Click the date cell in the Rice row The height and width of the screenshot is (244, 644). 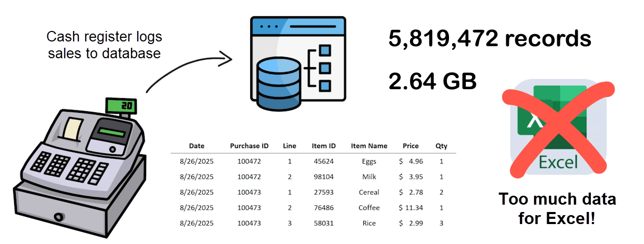tap(197, 223)
